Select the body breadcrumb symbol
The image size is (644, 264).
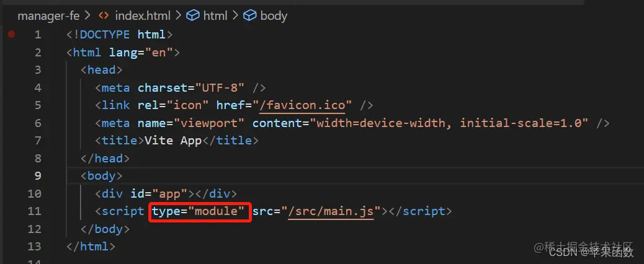click(x=274, y=16)
